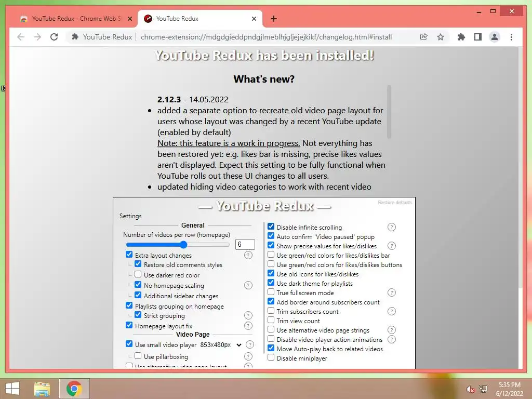532x399 pixels.
Task: Show help for Show precise values
Action: click(x=392, y=246)
